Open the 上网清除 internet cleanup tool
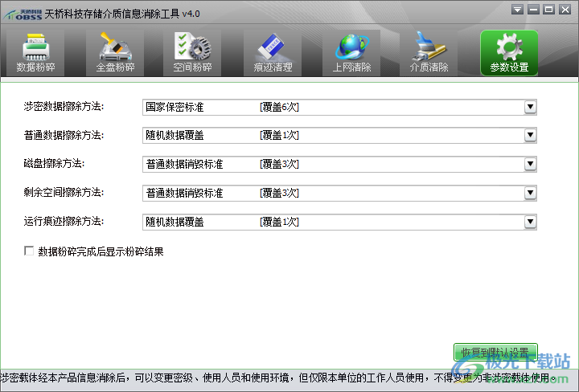 [x=351, y=53]
